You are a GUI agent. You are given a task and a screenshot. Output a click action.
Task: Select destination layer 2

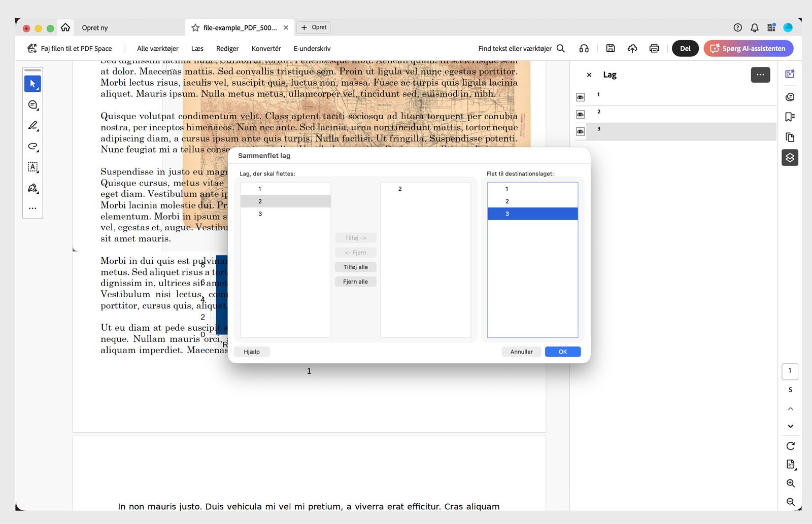(x=532, y=201)
